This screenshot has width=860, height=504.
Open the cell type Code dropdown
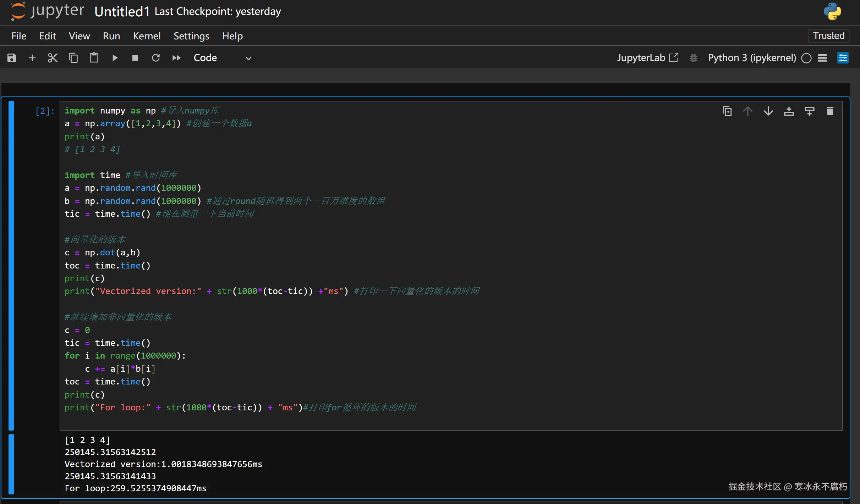coord(222,58)
